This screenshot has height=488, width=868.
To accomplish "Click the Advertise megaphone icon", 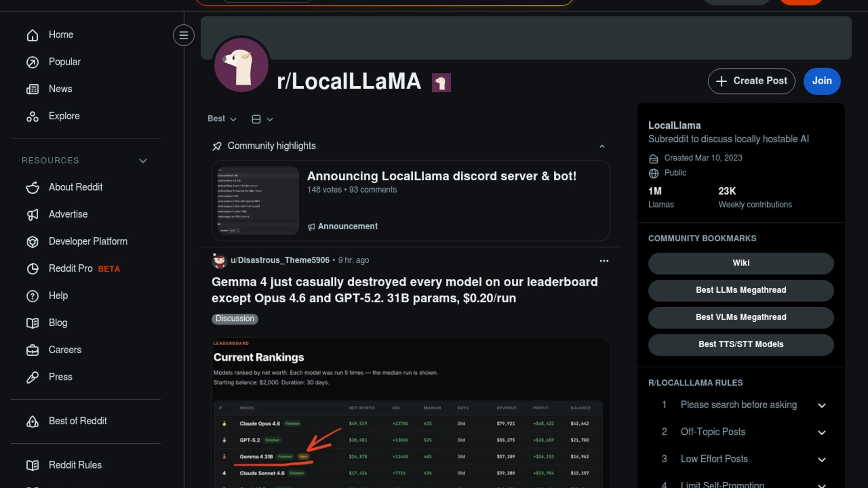I will click(x=33, y=215).
